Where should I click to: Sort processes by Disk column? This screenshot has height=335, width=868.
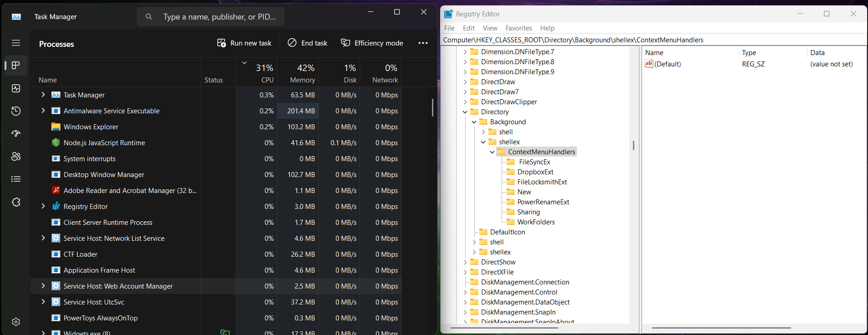(340, 73)
